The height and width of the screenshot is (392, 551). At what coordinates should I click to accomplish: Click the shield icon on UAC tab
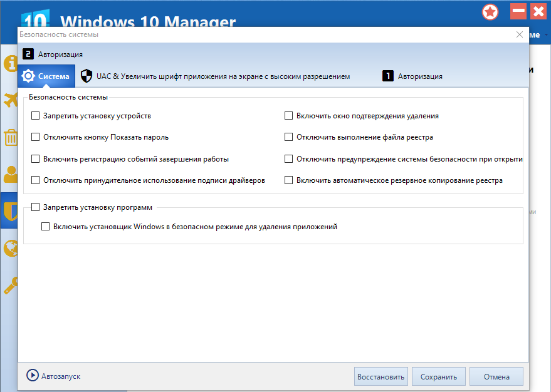pyautogui.click(x=86, y=76)
